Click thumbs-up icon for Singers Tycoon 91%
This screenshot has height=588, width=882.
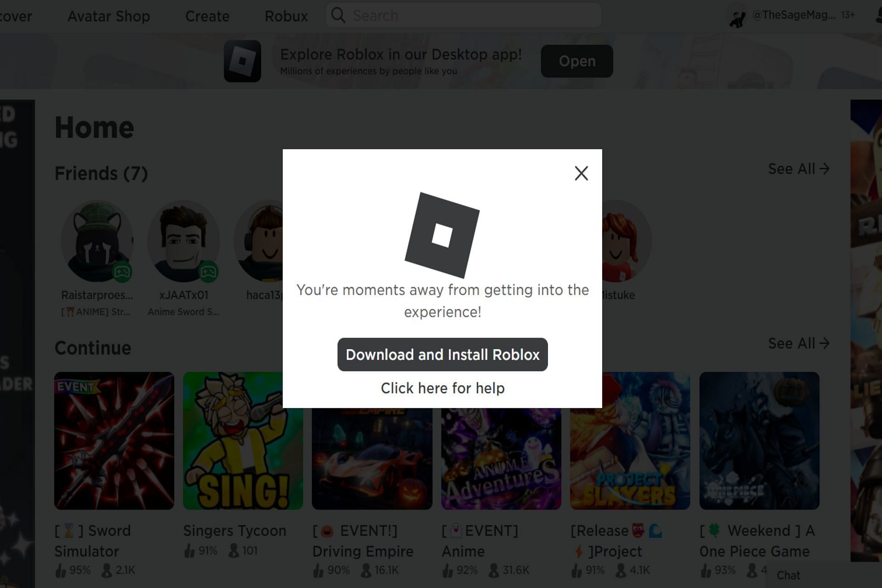pyautogui.click(x=189, y=550)
